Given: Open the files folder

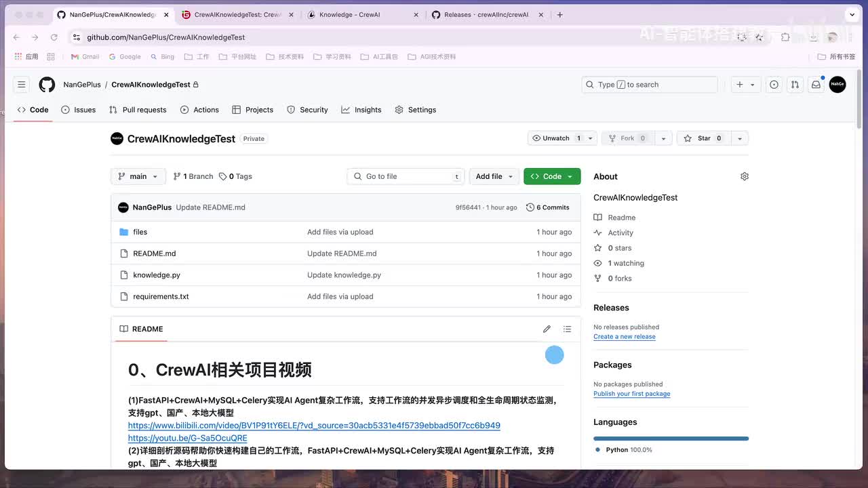Looking at the screenshot, I should coord(140,232).
